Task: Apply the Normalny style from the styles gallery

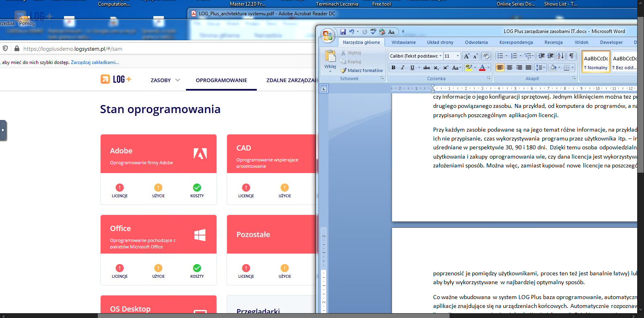Action: [596, 62]
